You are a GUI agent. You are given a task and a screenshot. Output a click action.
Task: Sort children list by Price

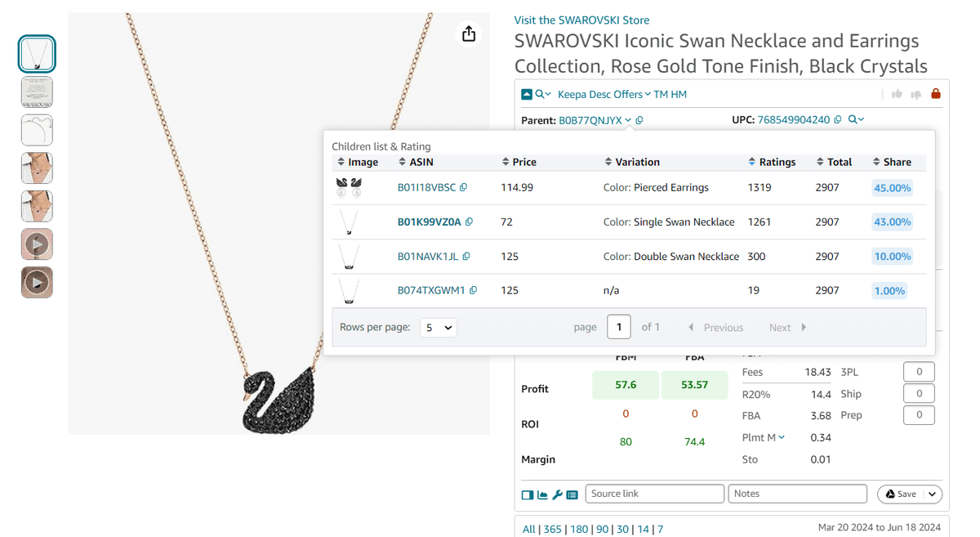point(519,162)
